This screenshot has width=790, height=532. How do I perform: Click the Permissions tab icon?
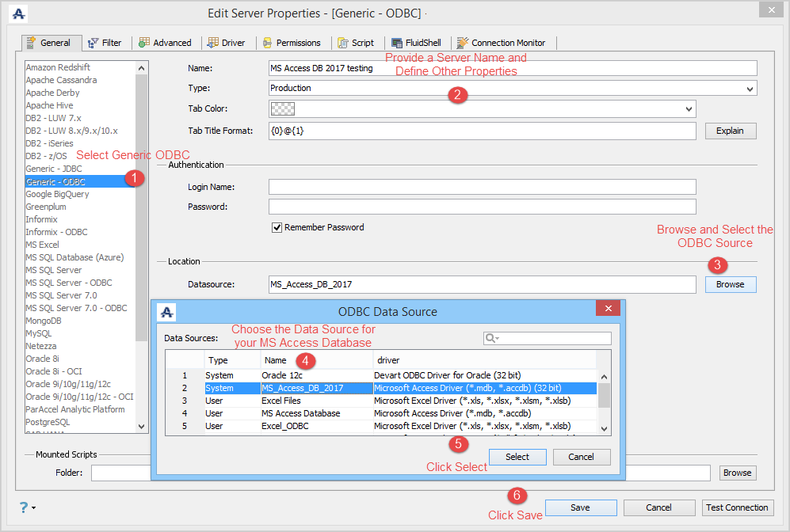(x=268, y=43)
